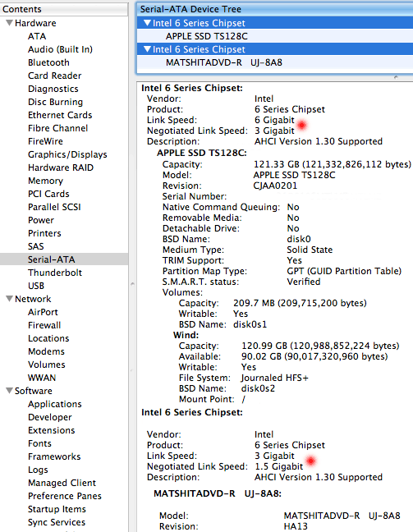Select APPLE SSD TS128C in device tree
The width and height of the screenshot is (413, 532).
pos(207,36)
